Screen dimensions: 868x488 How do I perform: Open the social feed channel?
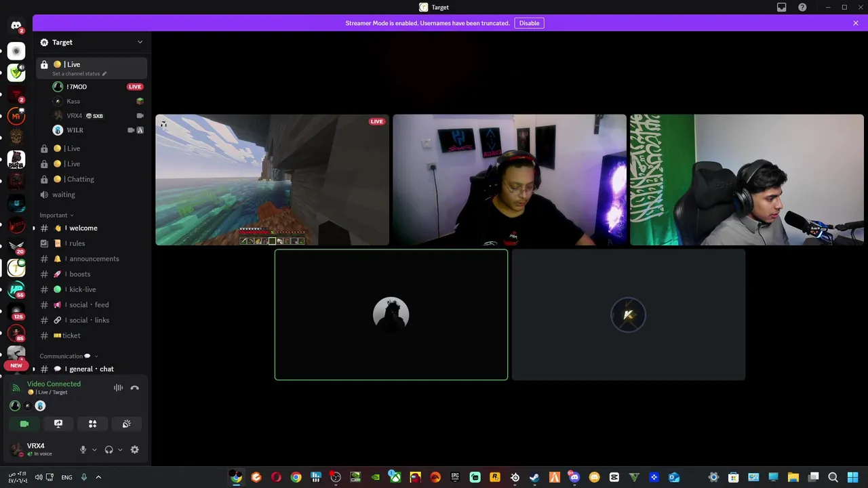tap(92, 305)
